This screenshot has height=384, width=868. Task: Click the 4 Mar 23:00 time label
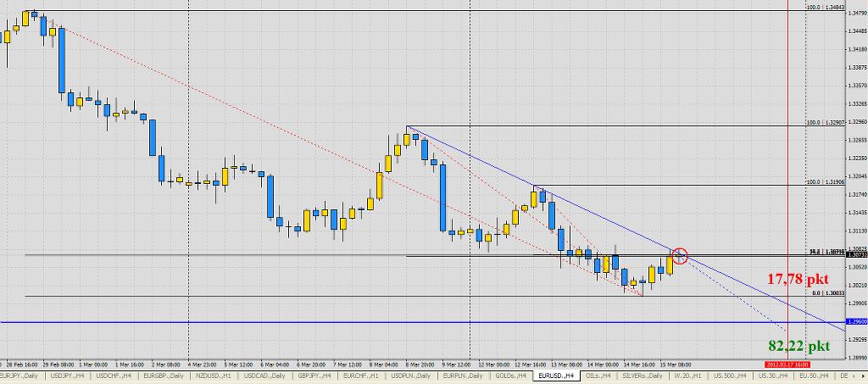(201, 365)
